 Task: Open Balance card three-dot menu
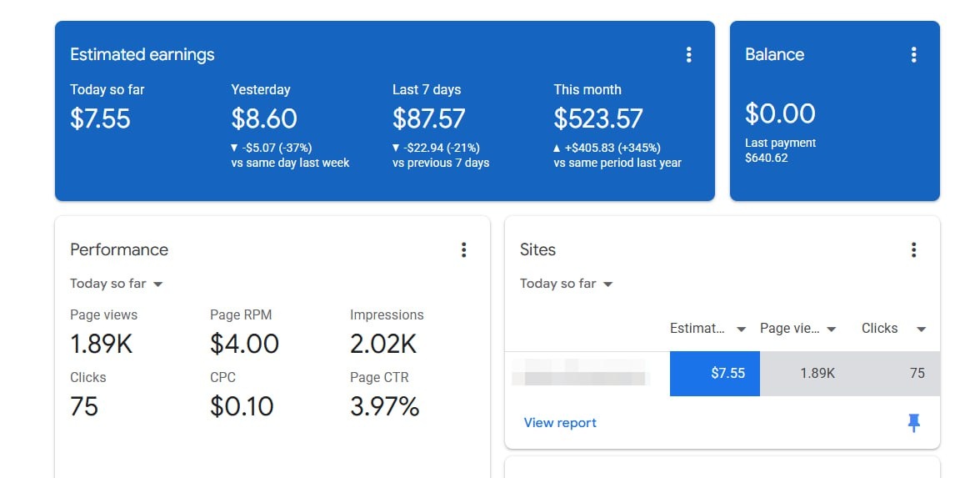[x=913, y=55]
